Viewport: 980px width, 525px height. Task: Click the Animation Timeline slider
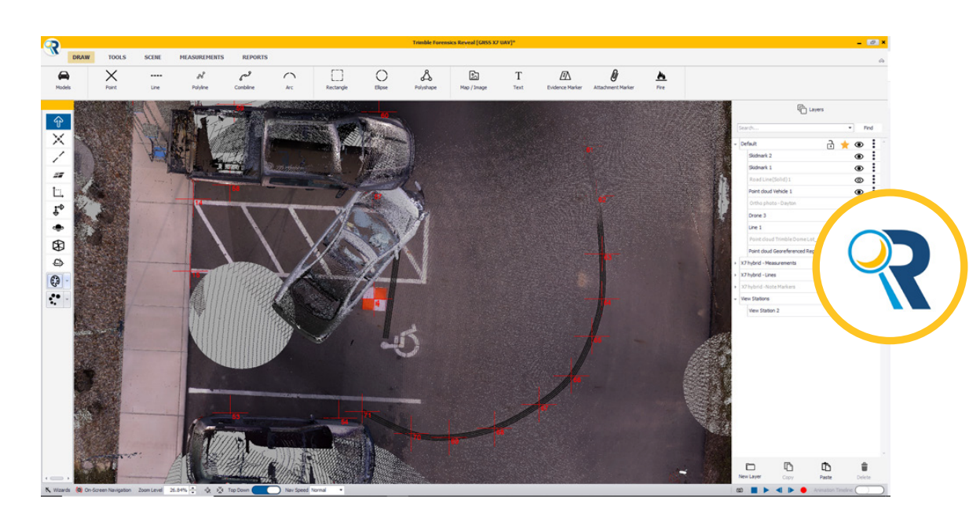(868, 490)
